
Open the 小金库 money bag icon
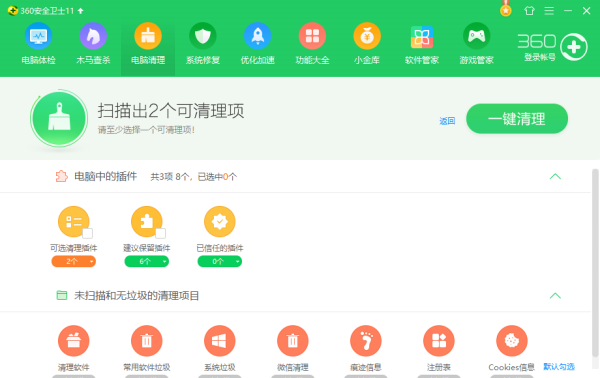[367, 36]
